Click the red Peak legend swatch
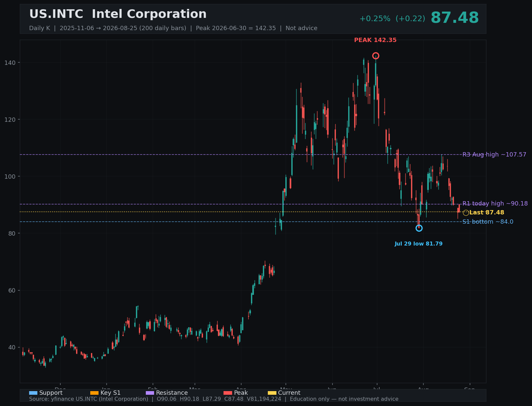This screenshot has height=406, width=532. (228, 393)
